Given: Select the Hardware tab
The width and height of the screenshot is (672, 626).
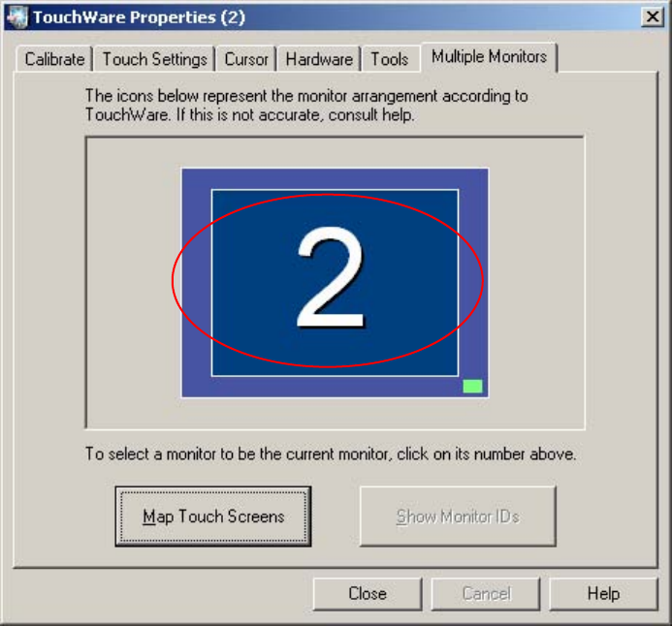Looking at the screenshot, I should [319, 59].
